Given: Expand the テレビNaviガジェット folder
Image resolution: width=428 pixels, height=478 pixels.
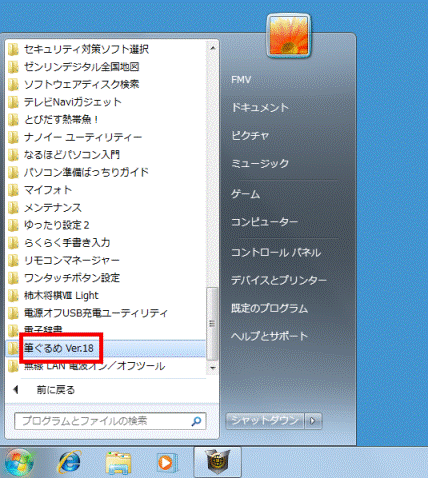Looking at the screenshot, I should click(x=106, y=102).
